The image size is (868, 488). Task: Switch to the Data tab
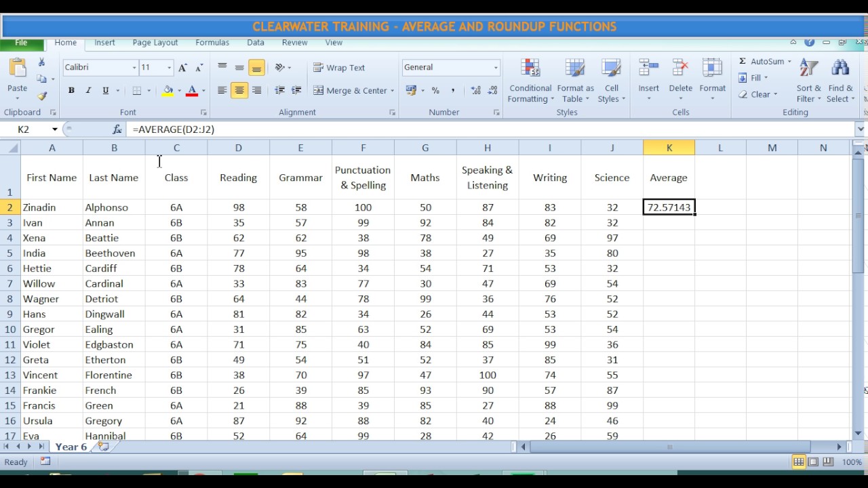(256, 43)
